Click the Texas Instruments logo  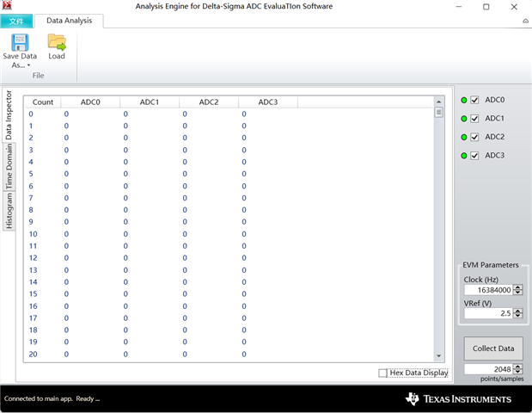coord(458,399)
